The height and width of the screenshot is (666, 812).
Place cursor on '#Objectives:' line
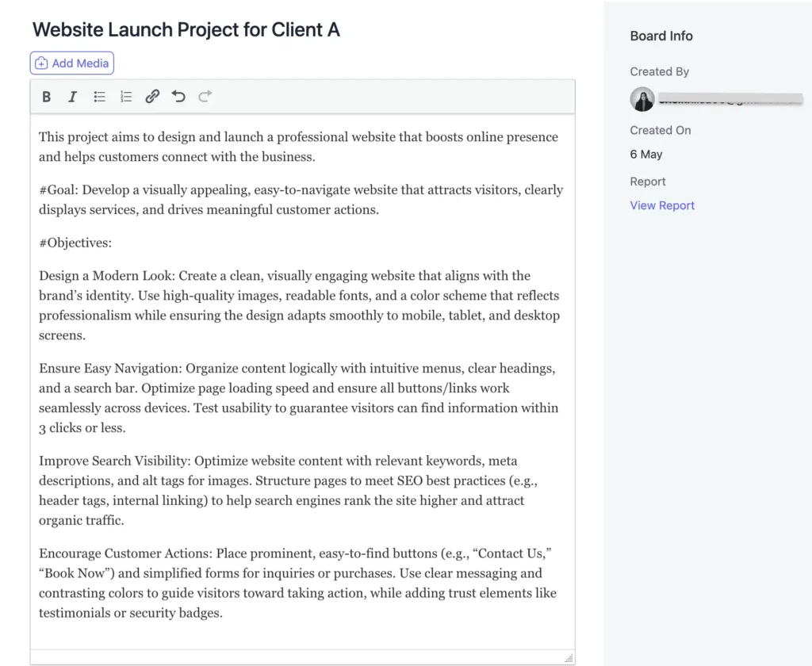click(x=75, y=243)
